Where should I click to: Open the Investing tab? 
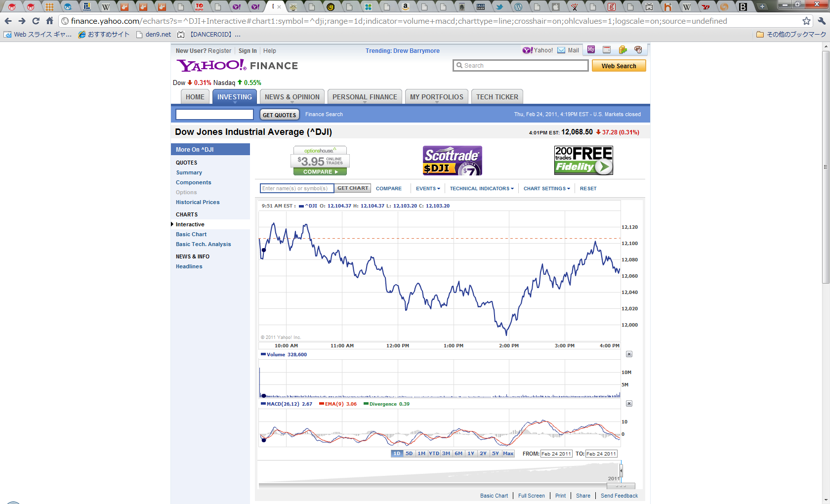click(x=235, y=97)
